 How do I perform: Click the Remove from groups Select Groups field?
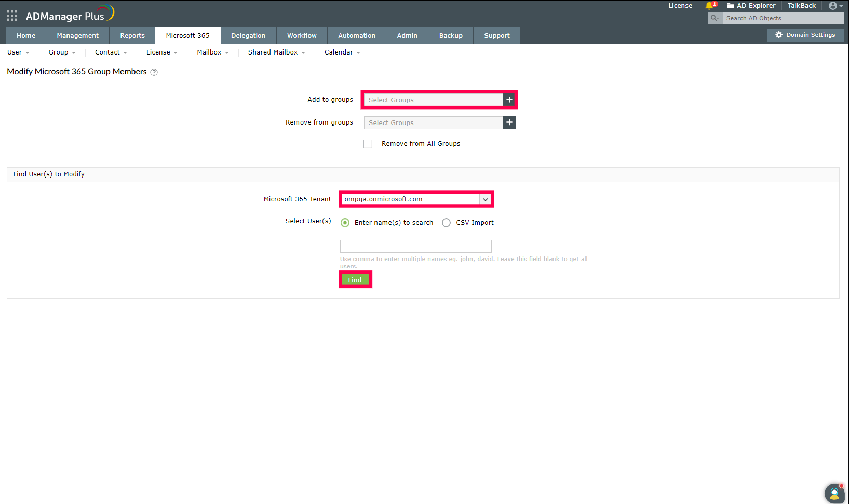434,122
